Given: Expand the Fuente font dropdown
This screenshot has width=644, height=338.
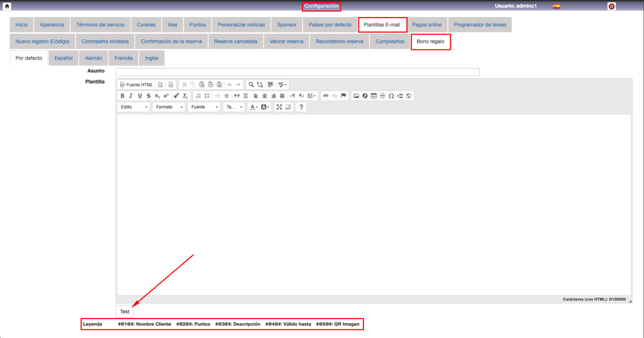Looking at the screenshot, I should click(204, 107).
